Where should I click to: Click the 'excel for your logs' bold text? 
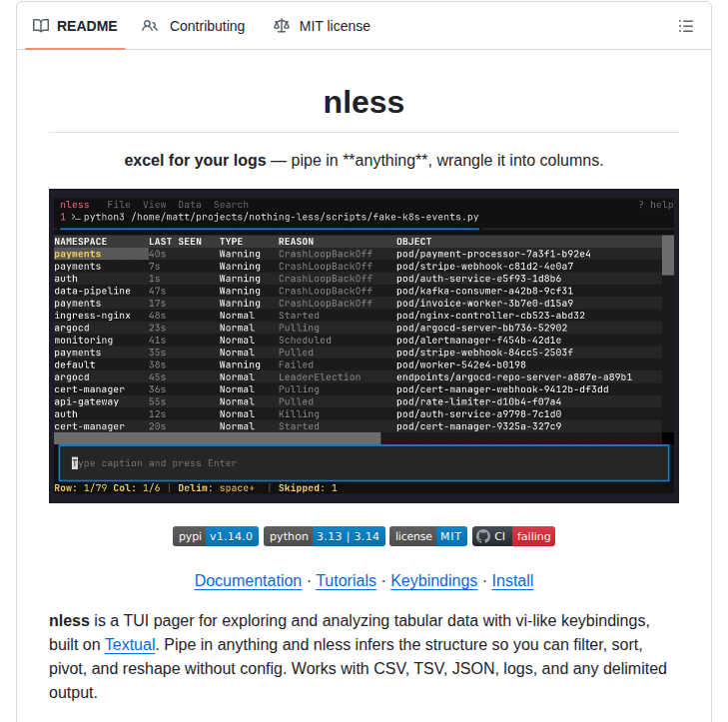tap(195, 160)
